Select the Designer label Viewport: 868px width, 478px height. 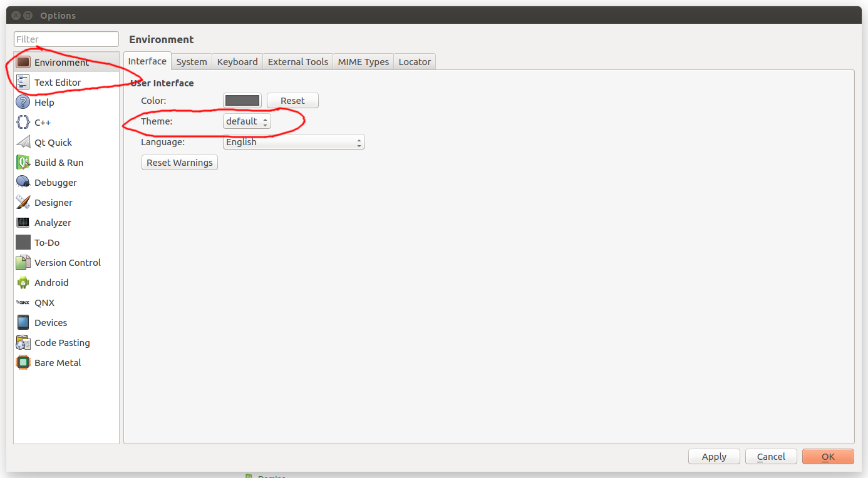click(x=53, y=203)
